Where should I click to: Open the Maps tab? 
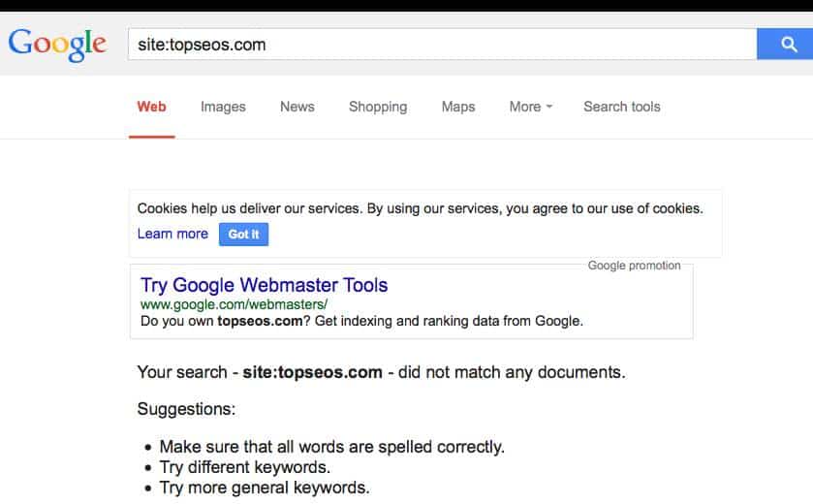pos(458,107)
